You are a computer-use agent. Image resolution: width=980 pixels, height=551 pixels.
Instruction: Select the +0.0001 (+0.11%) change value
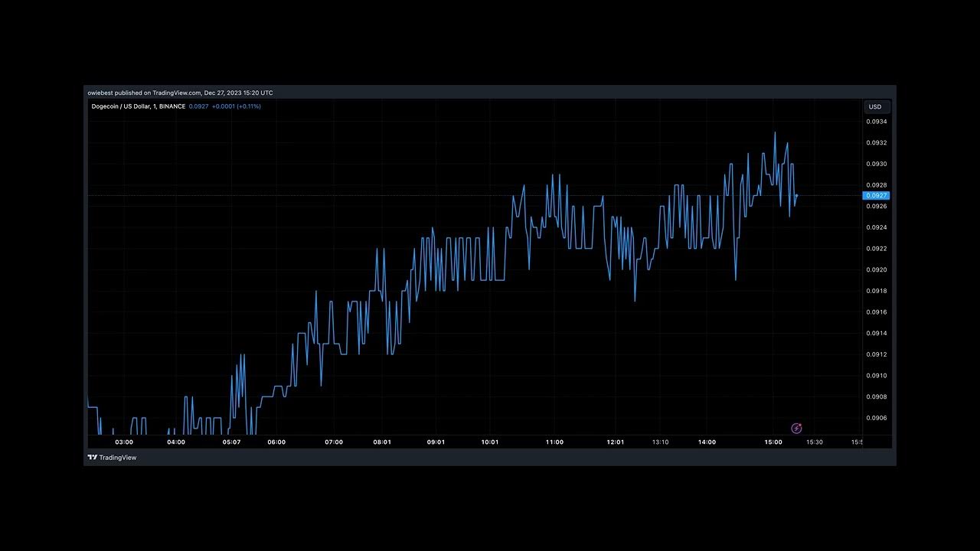pos(236,106)
